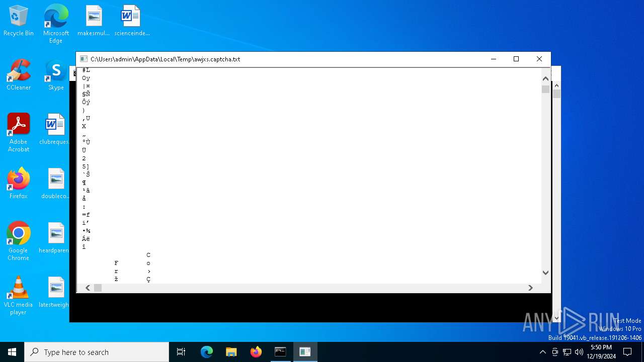
Task: Open the notification center
Action: pyautogui.click(x=627, y=352)
